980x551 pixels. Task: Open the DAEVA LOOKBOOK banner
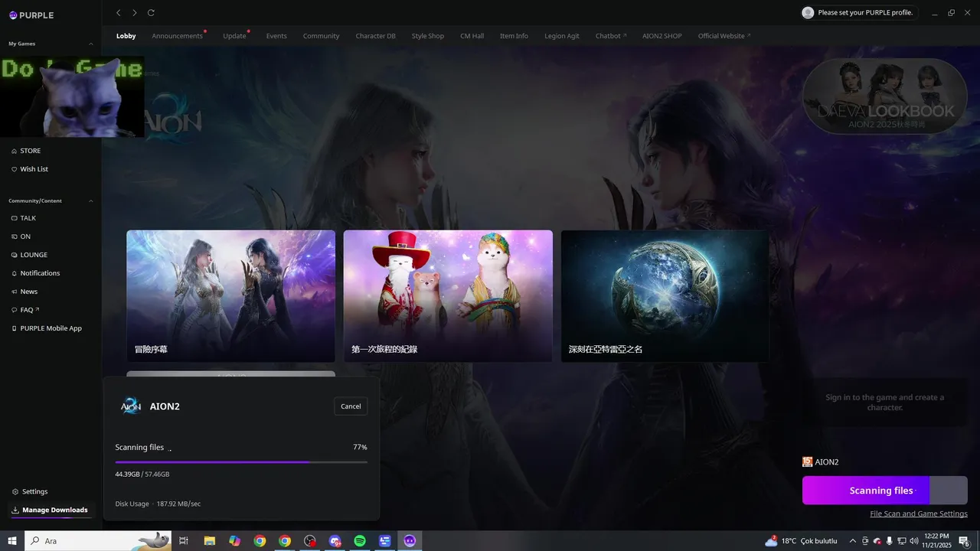[x=884, y=96]
